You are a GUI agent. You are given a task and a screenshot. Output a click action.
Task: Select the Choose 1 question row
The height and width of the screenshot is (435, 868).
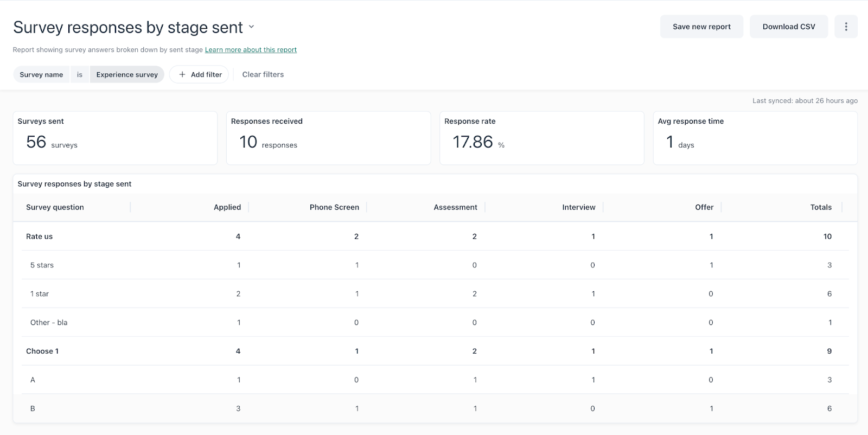point(42,351)
